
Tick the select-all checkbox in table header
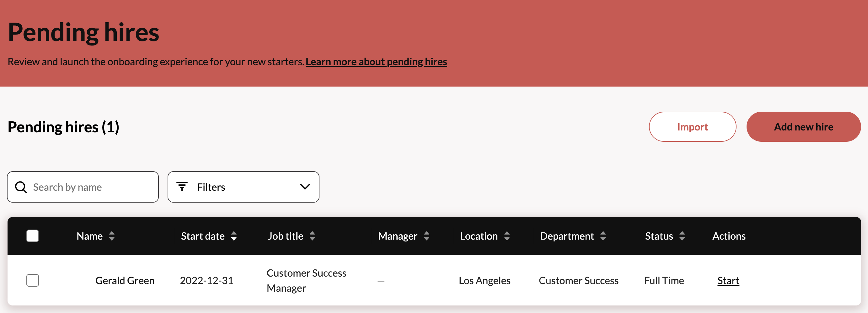[33, 236]
